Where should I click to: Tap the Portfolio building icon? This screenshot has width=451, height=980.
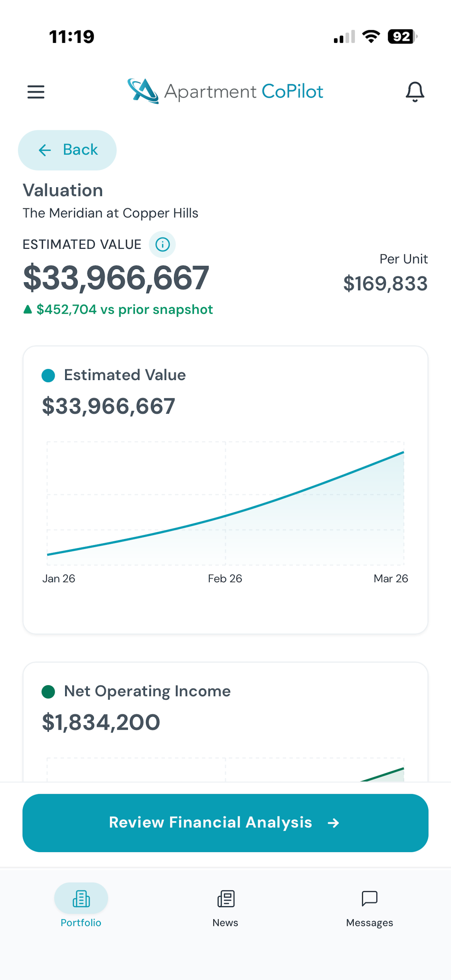[81, 899]
